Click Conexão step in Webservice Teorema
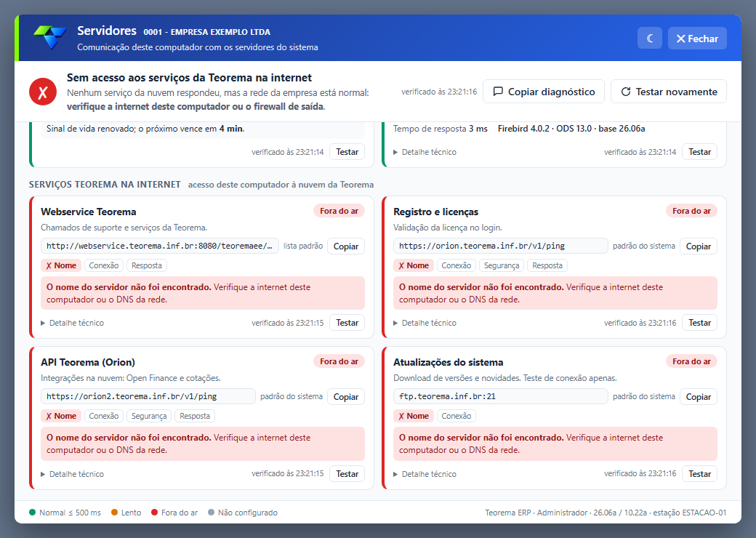 point(104,265)
